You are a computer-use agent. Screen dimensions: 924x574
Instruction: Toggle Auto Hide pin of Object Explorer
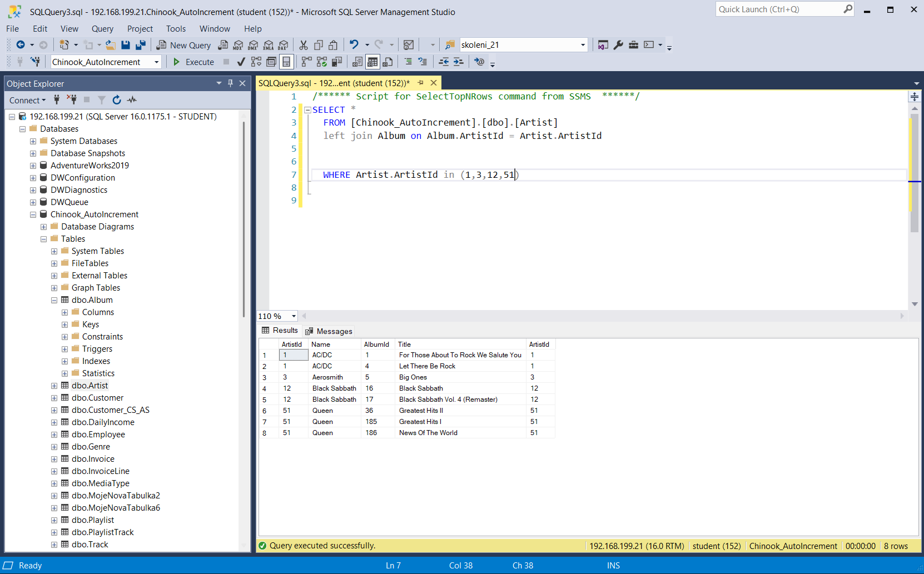click(x=230, y=83)
